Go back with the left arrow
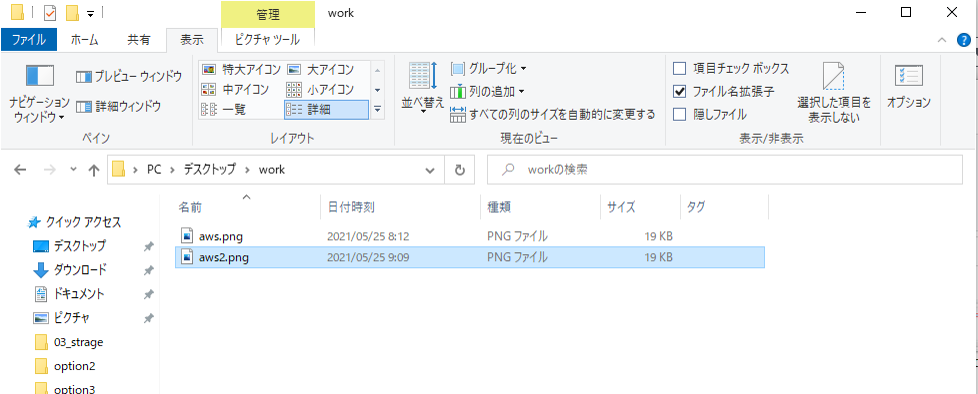 [x=20, y=170]
